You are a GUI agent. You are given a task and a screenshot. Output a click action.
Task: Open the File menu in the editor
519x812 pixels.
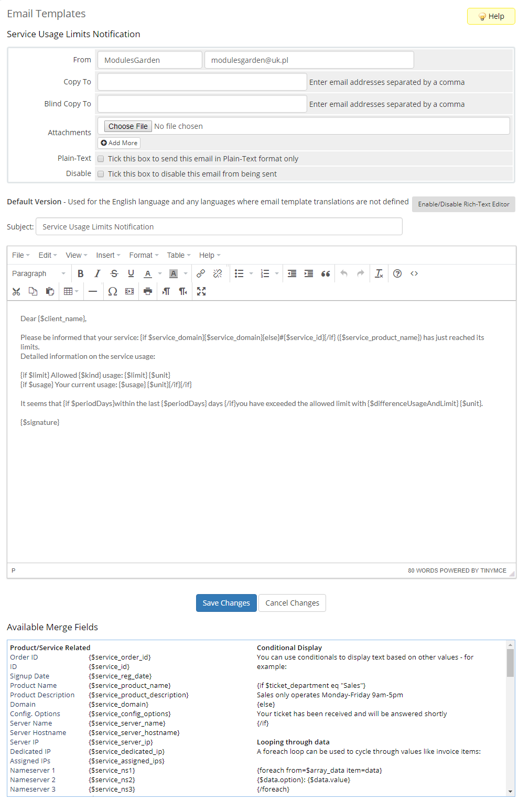click(x=21, y=255)
